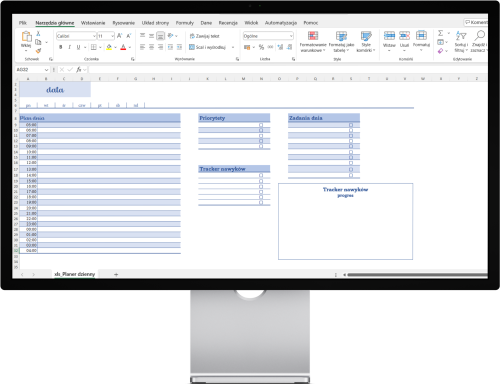
Task: Open the Calibri font name dropdown
Action: tap(94, 36)
